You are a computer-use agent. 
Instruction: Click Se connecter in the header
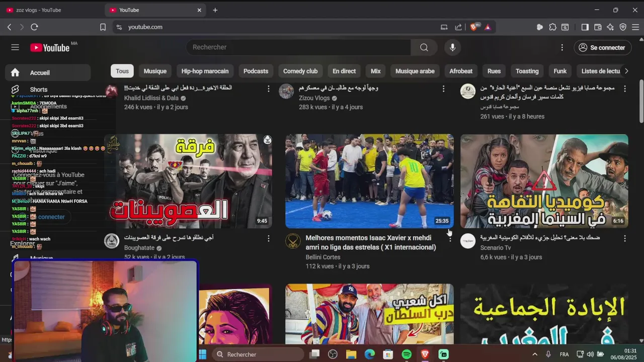(602, 47)
